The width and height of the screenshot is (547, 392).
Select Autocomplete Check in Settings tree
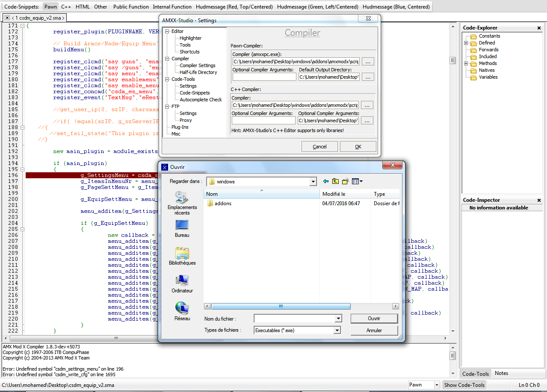(x=201, y=100)
